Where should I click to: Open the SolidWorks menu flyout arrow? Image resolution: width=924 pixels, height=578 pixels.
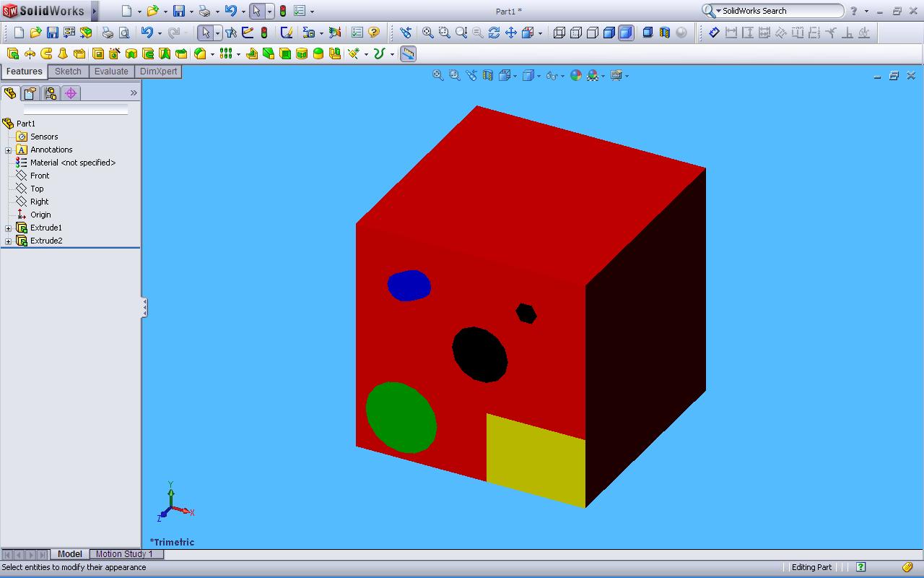click(95, 11)
